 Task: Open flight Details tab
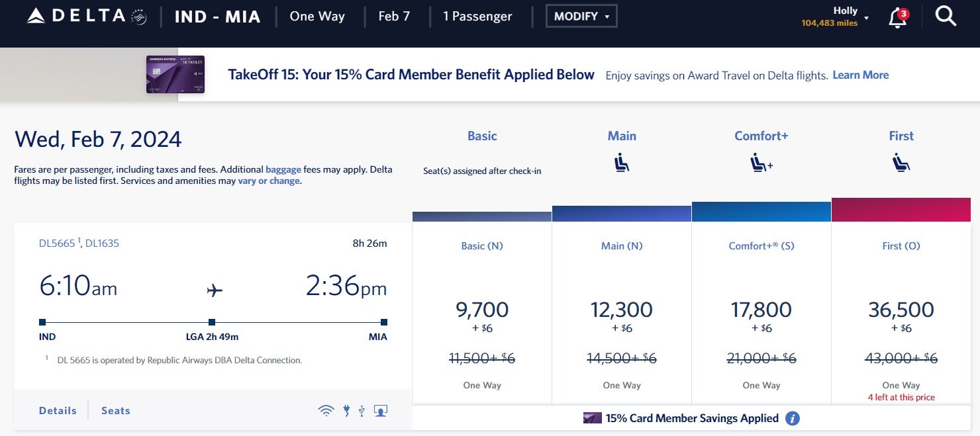coord(58,411)
